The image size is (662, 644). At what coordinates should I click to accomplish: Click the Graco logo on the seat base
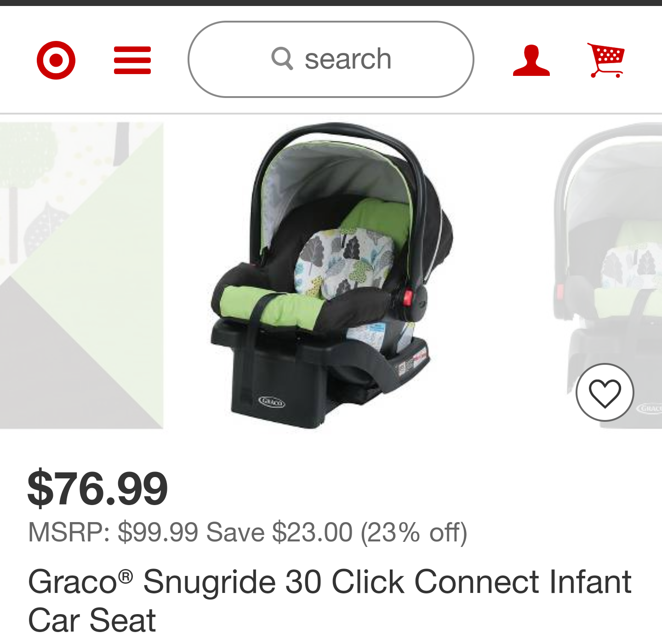pos(272,402)
